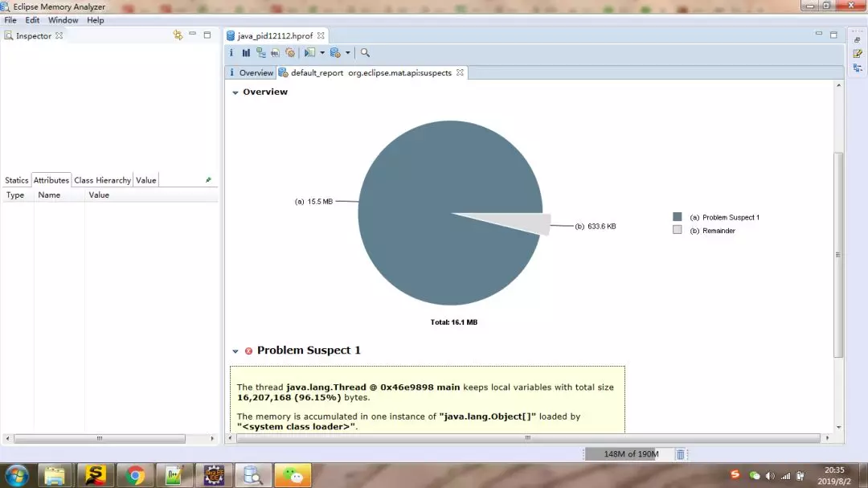Open the Dominator Tree view
This screenshot has height=488, width=868.
click(260, 52)
